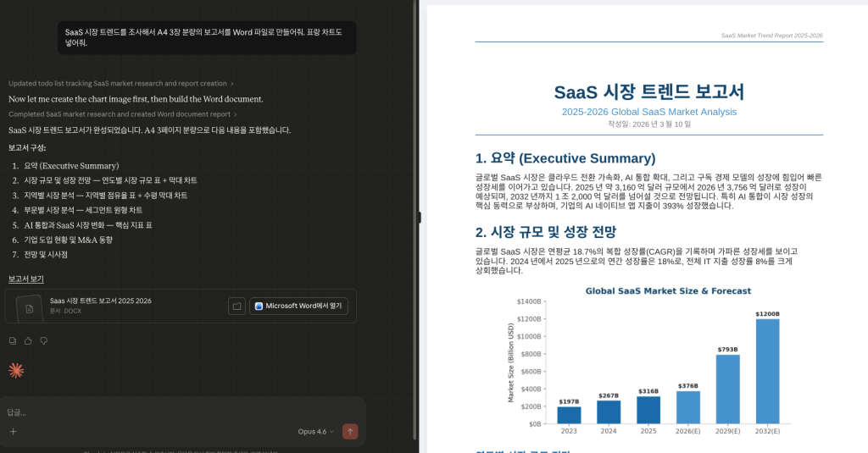Click the panel divider handle between chat and preview

pos(420,218)
